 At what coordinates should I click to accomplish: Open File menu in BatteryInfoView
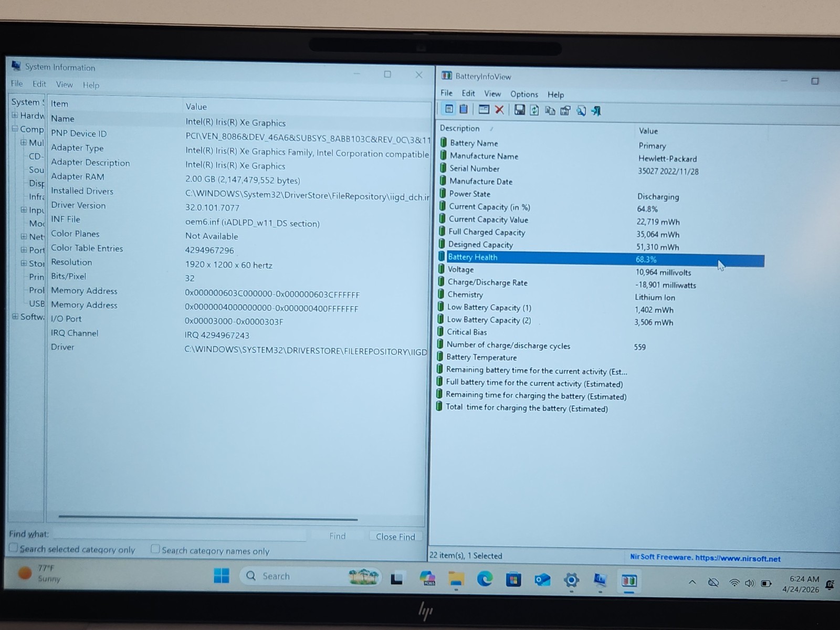pos(446,93)
